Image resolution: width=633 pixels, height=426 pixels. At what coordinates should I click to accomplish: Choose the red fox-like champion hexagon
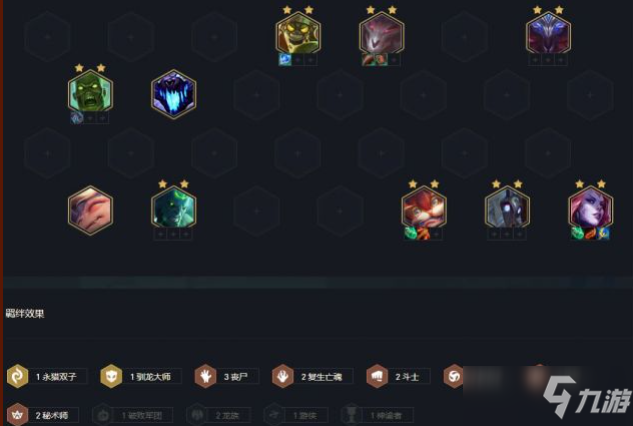[x=423, y=208]
